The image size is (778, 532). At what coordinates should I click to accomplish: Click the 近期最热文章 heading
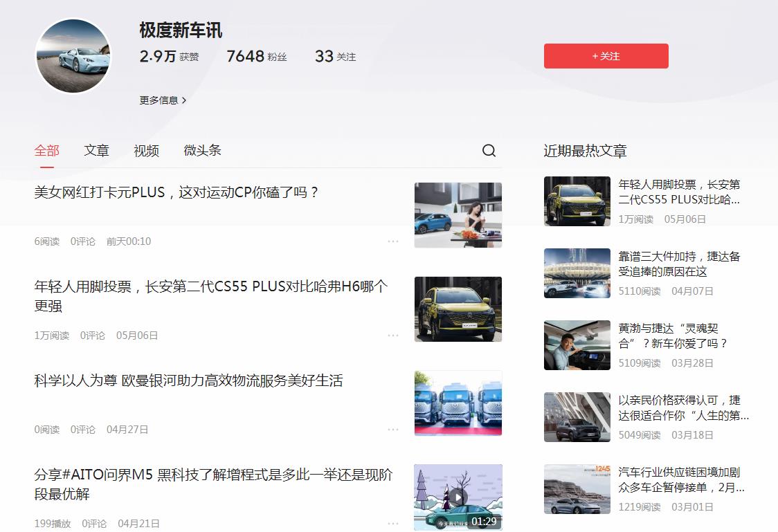click(x=586, y=151)
